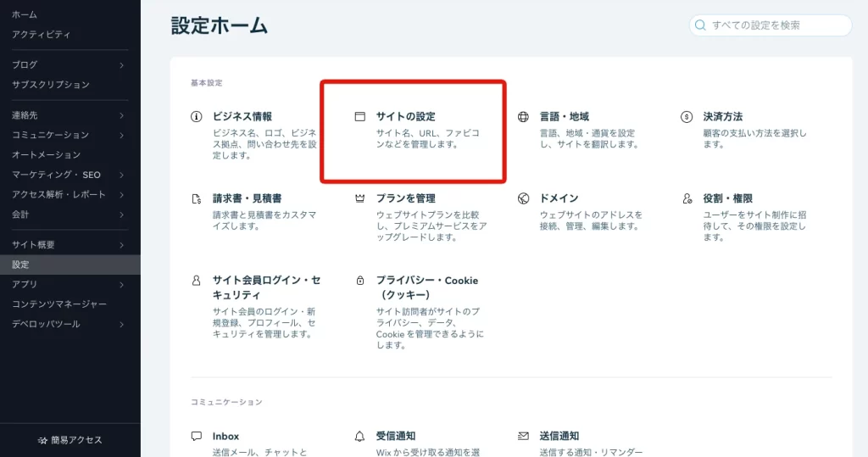The image size is (868, 457).
Task: Expand the アプリ sidebar chevron
Action: pos(121,285)
